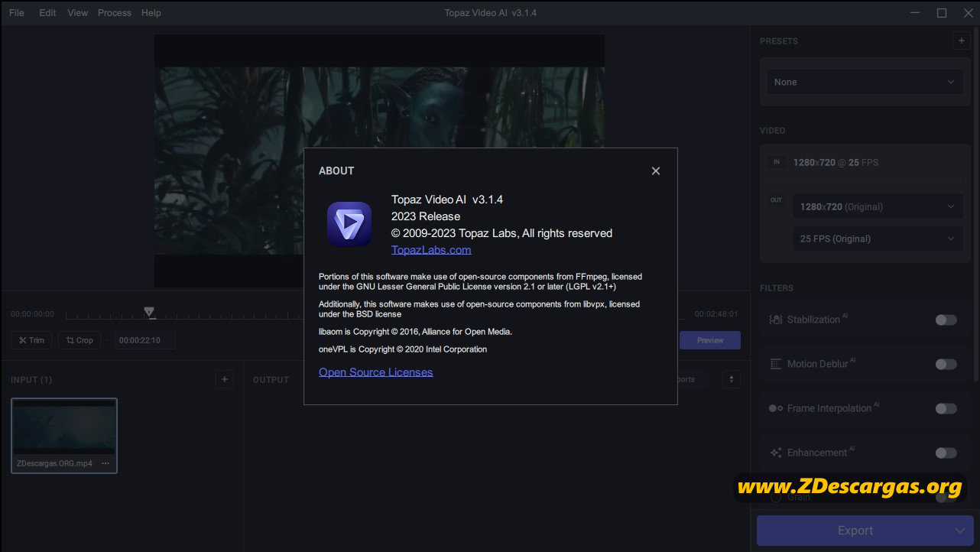Click the OUT video badge

coord(777,200)
